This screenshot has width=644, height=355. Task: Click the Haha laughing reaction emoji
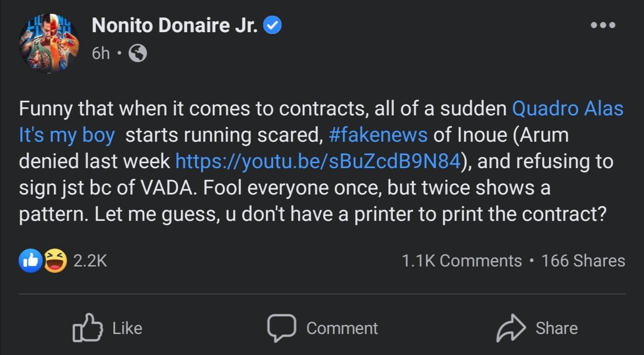(55, 261)
